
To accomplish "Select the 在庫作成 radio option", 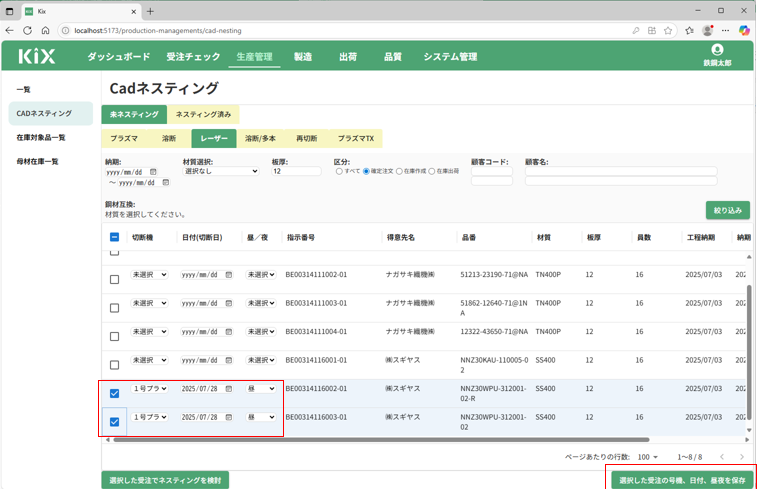I will (399, 171).
